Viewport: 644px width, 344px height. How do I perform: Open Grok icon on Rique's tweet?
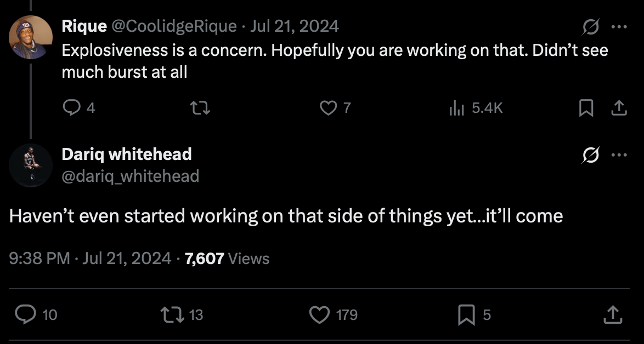pos(591,27)
